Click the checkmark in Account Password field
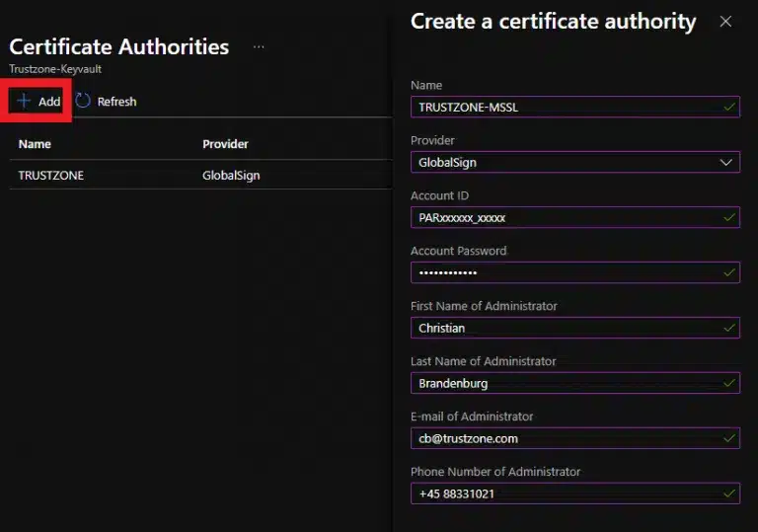This screenshot has width=758, height=532. pyautogui.click(x=729, y=272)
